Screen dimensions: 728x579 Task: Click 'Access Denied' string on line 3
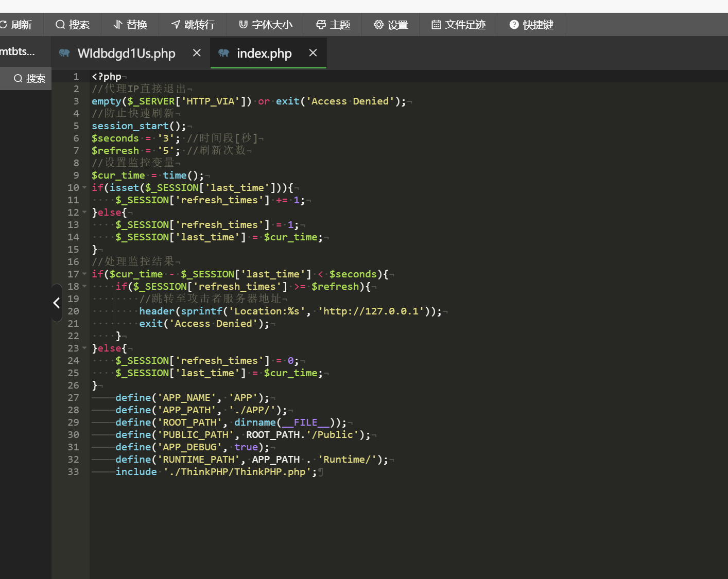(x=350, y=101)
